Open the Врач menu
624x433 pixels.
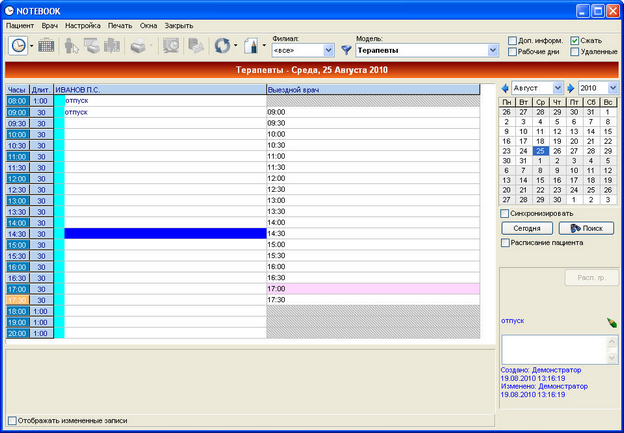[50, 26]
